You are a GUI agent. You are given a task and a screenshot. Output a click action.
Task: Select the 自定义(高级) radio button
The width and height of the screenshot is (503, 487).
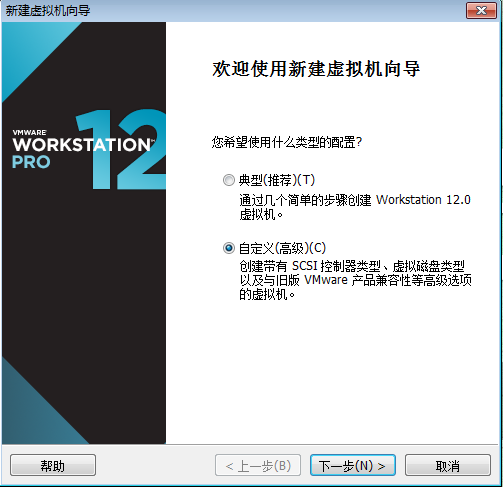pos(229,248)
